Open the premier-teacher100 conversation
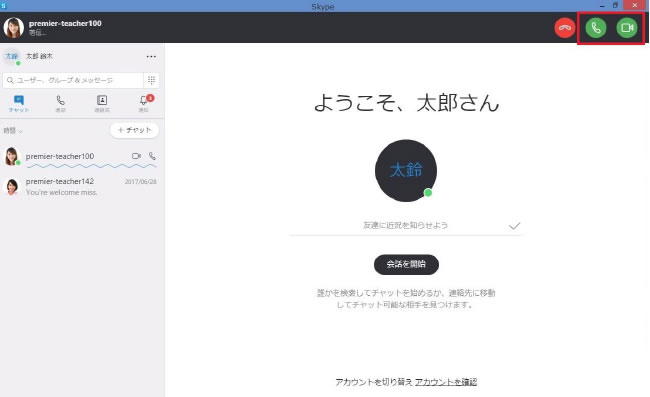650x397 pixels. coord(82,157)
